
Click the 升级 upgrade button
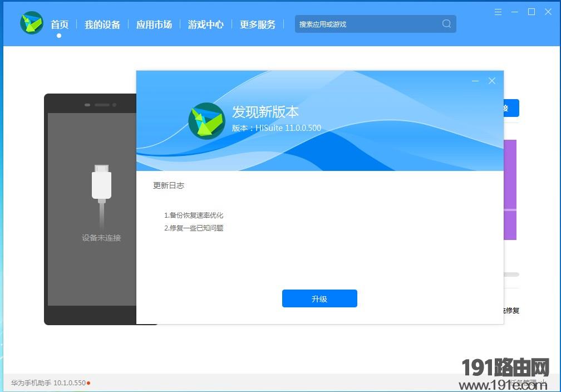click(x=319, y=298)
